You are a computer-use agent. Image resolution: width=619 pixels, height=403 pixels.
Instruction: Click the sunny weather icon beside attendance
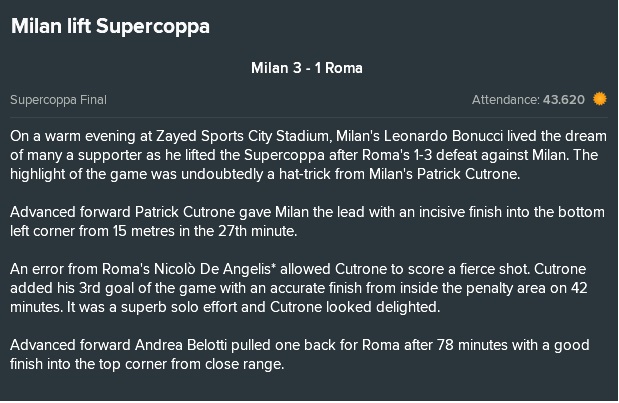click(x=600, y=99)
